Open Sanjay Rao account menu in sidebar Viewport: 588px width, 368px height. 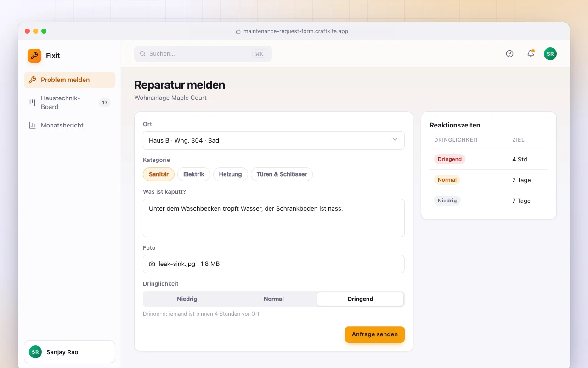(69, 352)
